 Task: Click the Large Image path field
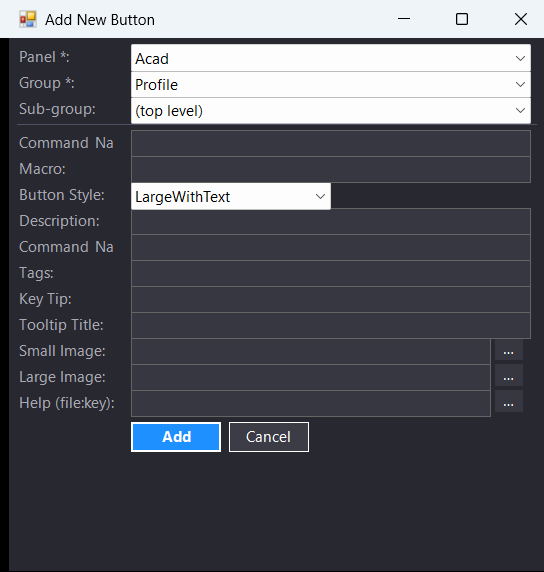coord(310,378)
